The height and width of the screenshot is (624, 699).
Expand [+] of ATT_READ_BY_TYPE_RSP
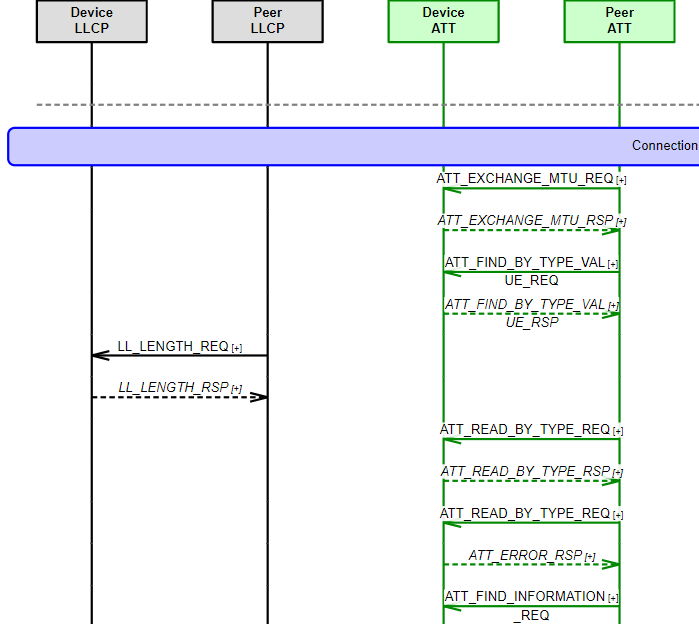point(618,473)
